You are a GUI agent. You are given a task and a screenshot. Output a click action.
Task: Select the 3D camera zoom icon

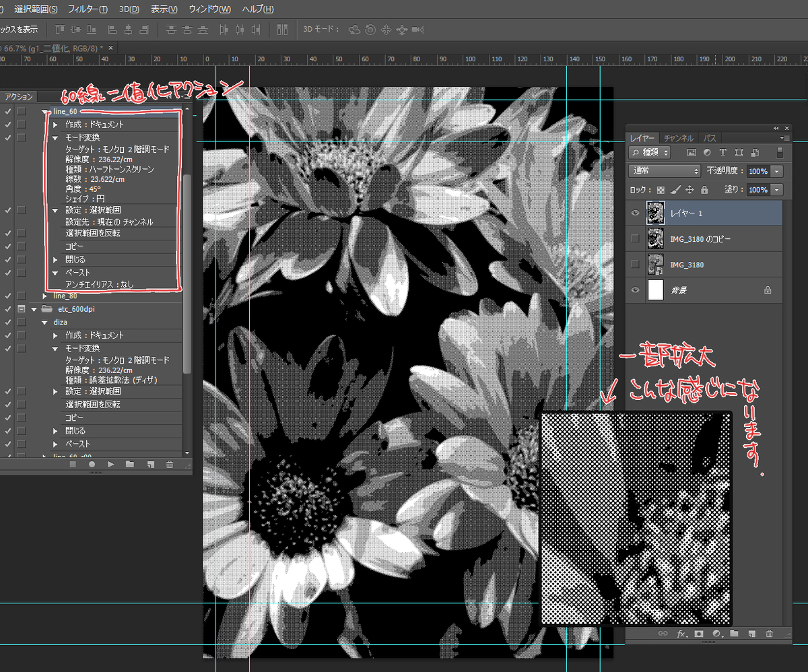coord(417,30)
